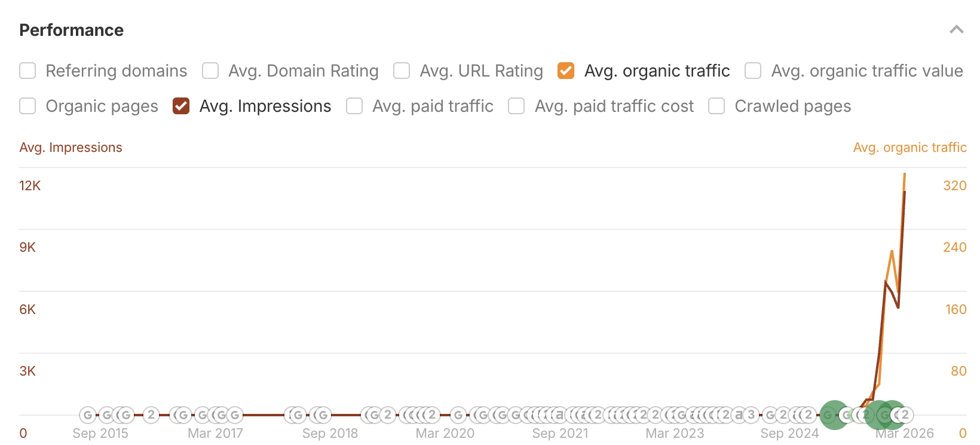Screen dimensions: 980x445
Task: Check the Avg. paid traffic box
Action: (x=354, y=106)
